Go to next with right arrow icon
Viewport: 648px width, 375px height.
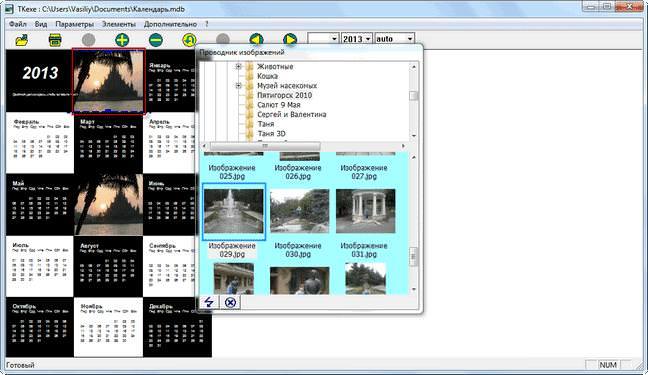[x=290, y=40]
